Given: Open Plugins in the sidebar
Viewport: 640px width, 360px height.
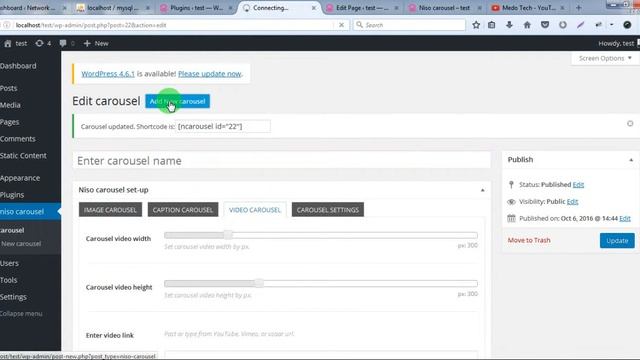Looking at the screenshot, I should [12, 195].
